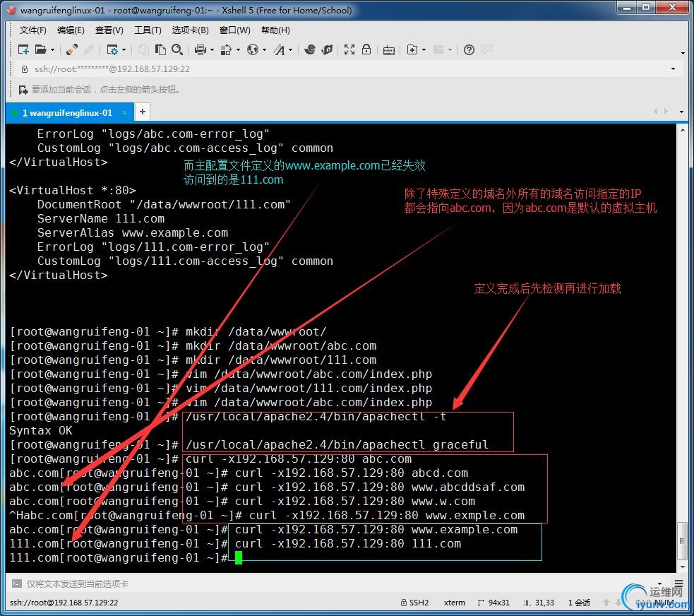The width and height of the screenshot is (694, 616).
Task: Open Find with the magnifier icon
Action: [x=177, y=49]
